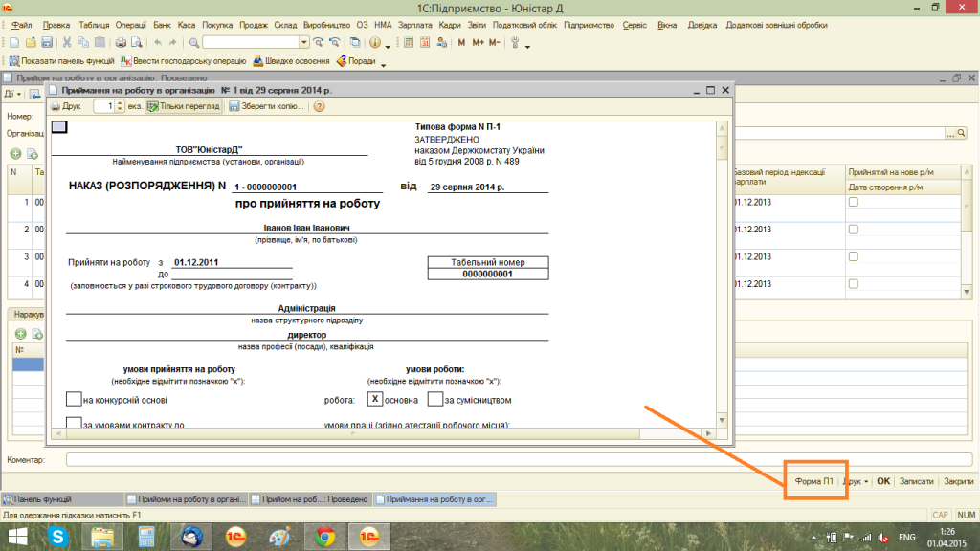Expand the Дії actions menu
This screenshot has width=980, height=551.
click(x=12, y=94)
